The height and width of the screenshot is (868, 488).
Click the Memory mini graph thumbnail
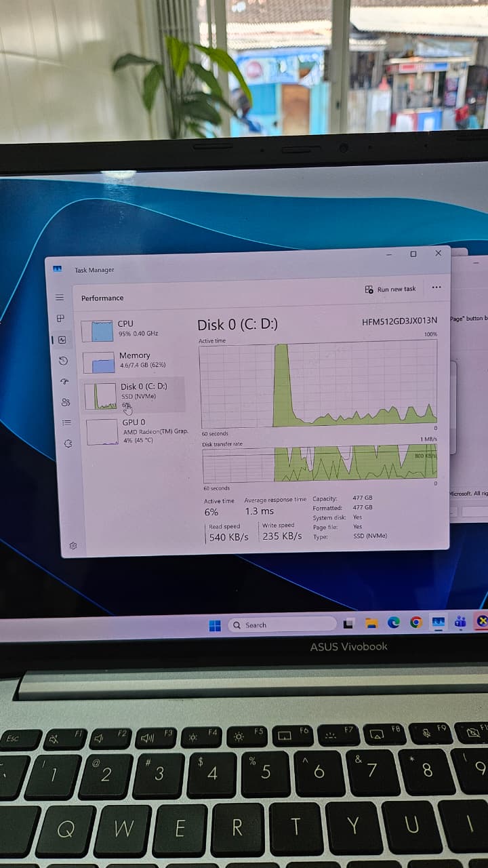(x=99, y=362)
